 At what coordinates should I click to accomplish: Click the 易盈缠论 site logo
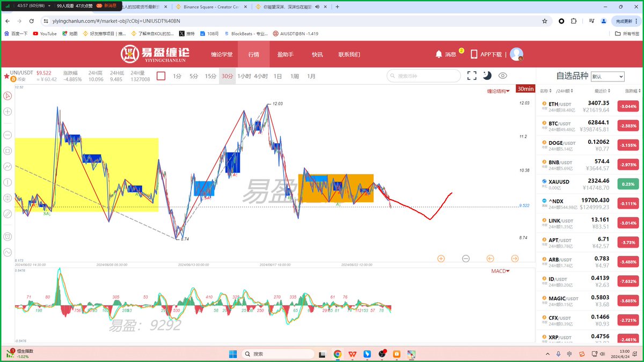click(x=155, y=54)
